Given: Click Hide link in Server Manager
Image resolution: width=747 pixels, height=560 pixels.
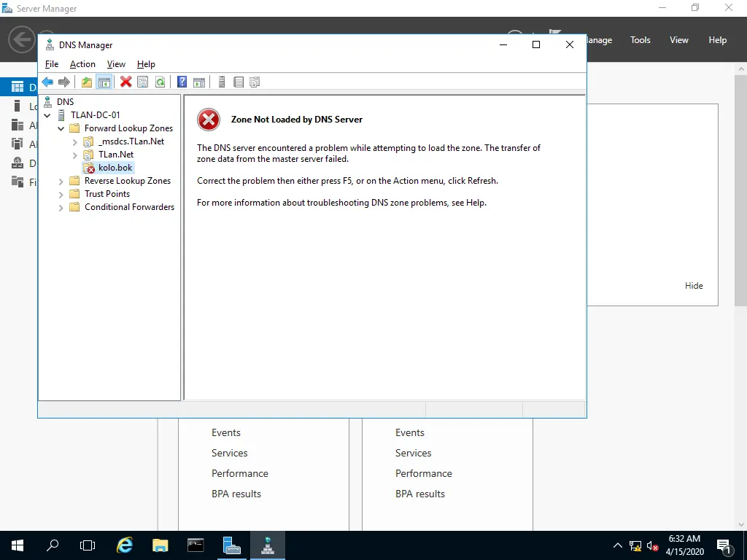Looking at the screenshot, I should [x=694, y=286].
